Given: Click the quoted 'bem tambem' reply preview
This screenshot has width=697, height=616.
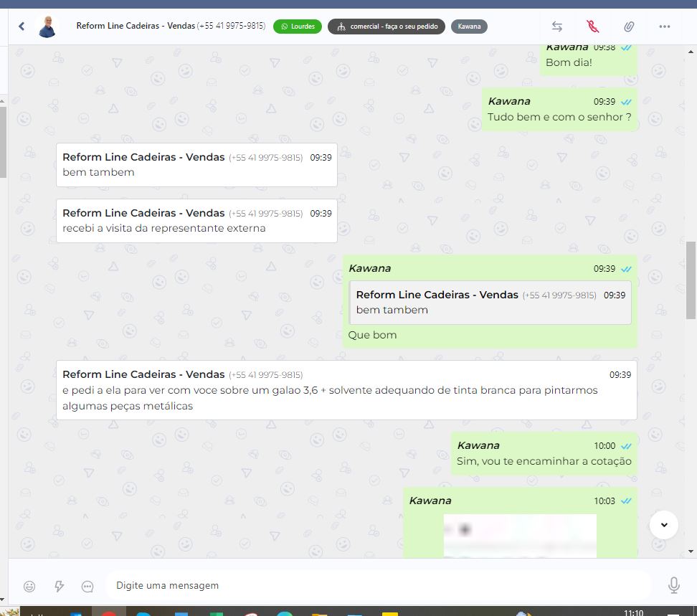Looking at the screenshot, I should tap(490, 303).
